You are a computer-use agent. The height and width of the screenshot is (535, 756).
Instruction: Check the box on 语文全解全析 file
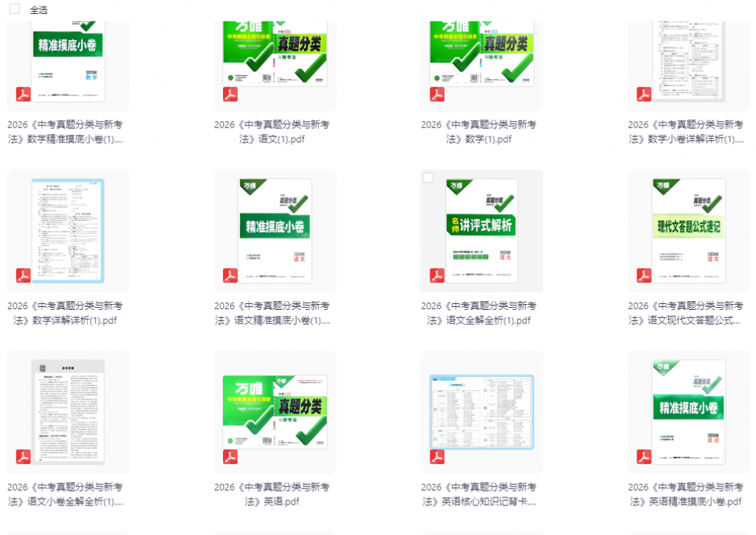pyautogui.click(x=428, y=178)
